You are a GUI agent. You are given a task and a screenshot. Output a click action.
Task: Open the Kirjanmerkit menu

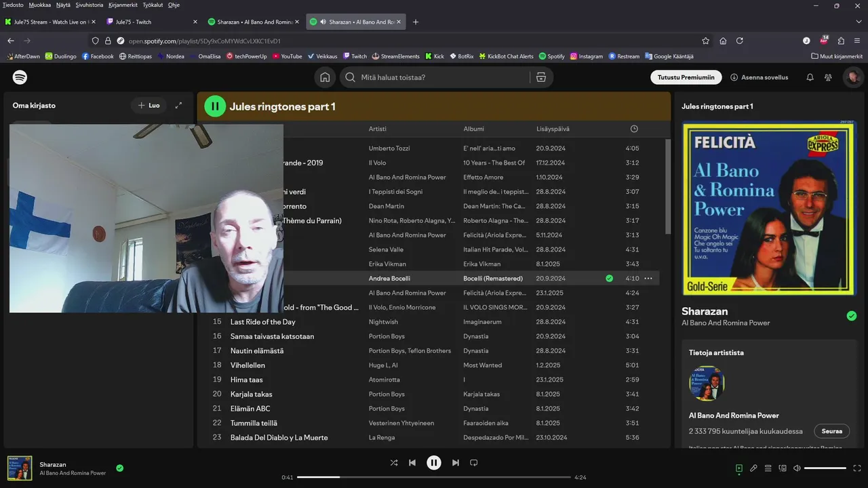point(123,5)
